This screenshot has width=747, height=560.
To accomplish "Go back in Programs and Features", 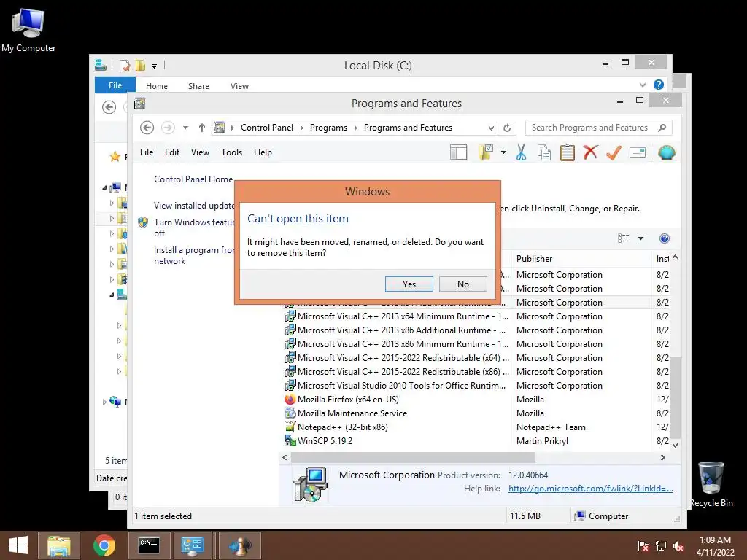I will point(147,128).
